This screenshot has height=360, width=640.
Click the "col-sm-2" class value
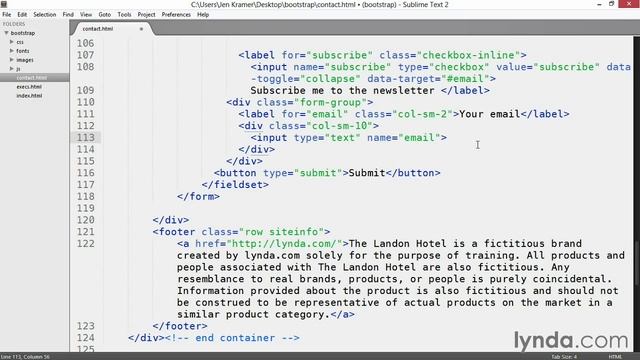(x=422, y=114)
